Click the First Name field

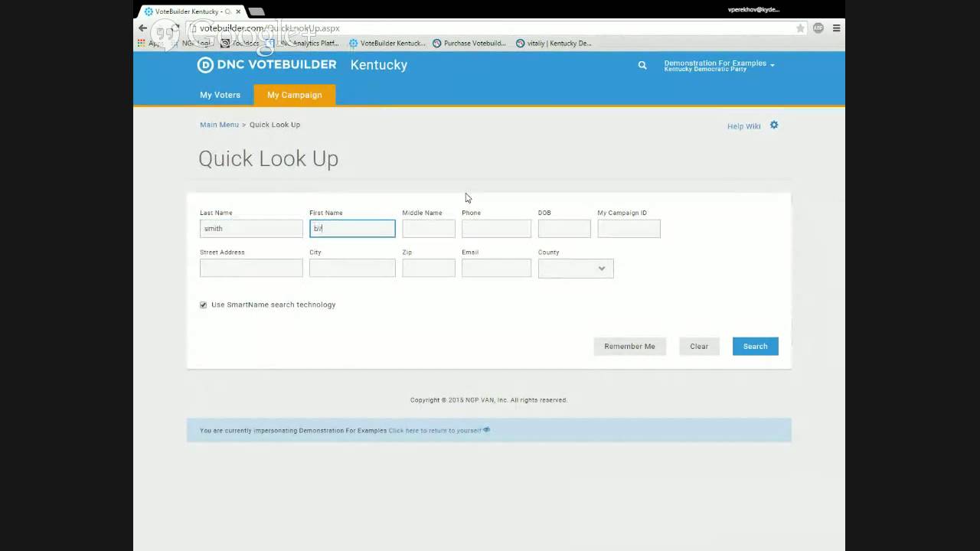click(352, 228)
